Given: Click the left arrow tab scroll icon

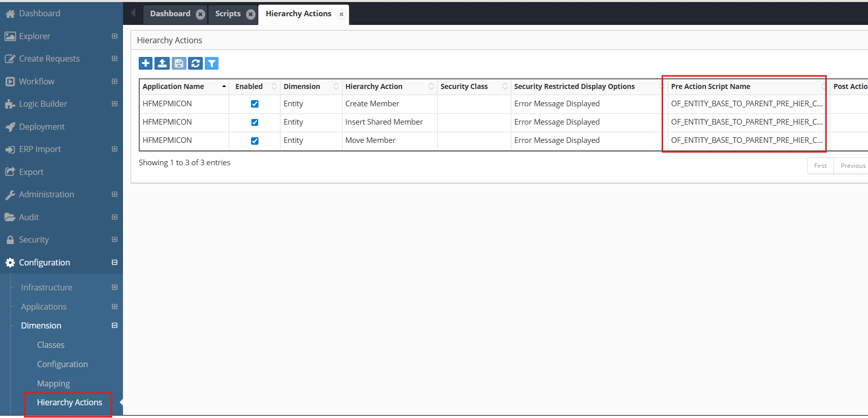Looking at the screenshot, I should (133, 13).
